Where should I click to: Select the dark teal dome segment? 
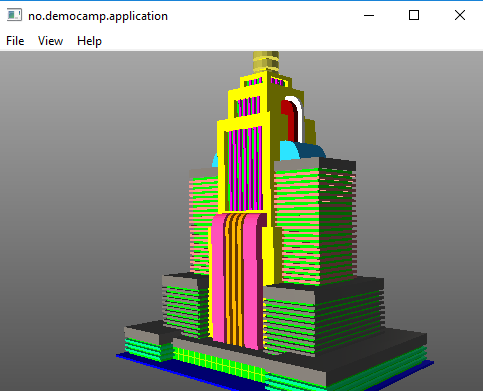pos(313,152)
